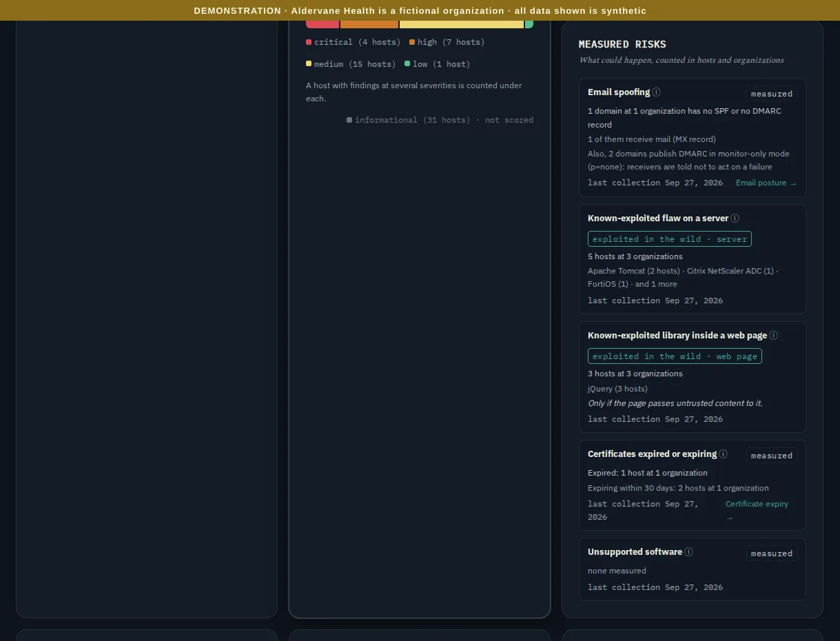840x641 pixels.
Task: Click measured badge on Unsupported software card
Action: point(772,553)
